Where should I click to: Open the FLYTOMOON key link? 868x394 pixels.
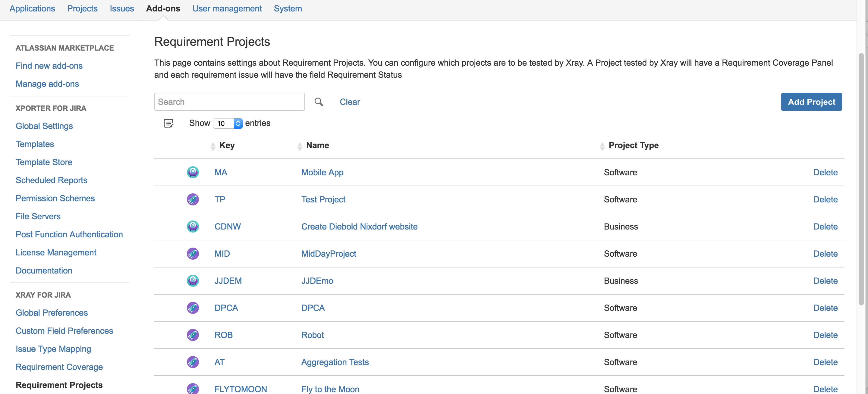241,389
